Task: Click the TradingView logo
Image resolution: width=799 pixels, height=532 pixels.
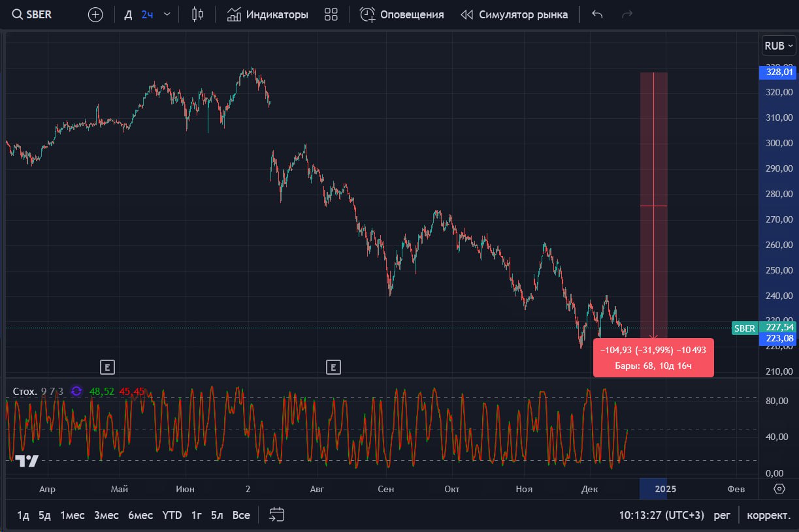Action: (x=27, y=461)
